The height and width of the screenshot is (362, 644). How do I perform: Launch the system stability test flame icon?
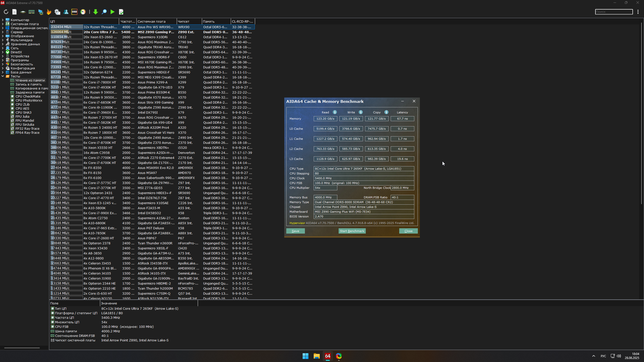(x=49, y=12)
